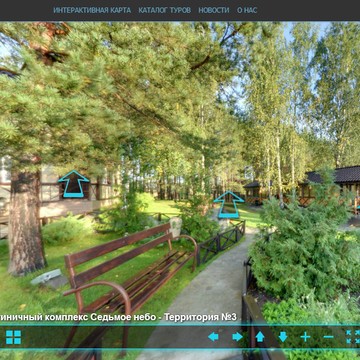Zoom out with the minus icon
Image resolution: width=360 pixels, height=360 pixels.
(328, 337)
